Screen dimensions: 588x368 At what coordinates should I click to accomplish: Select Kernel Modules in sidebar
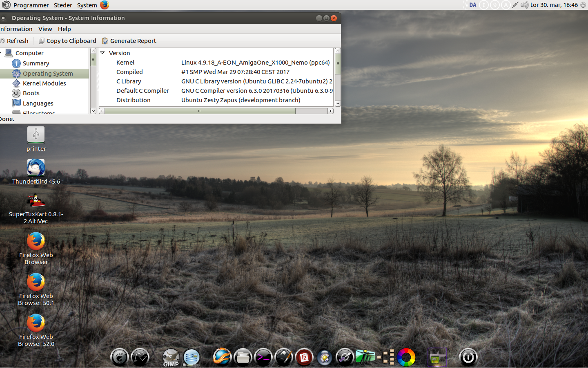click(x=44, y=83)
